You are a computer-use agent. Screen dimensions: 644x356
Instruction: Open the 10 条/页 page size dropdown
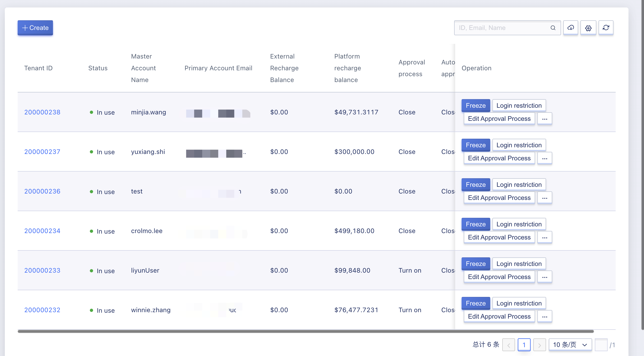pos(570,345)
